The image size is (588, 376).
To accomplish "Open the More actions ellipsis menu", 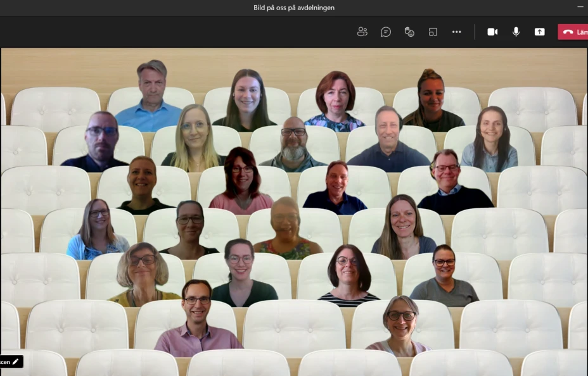I will click(x=456, y=32).
